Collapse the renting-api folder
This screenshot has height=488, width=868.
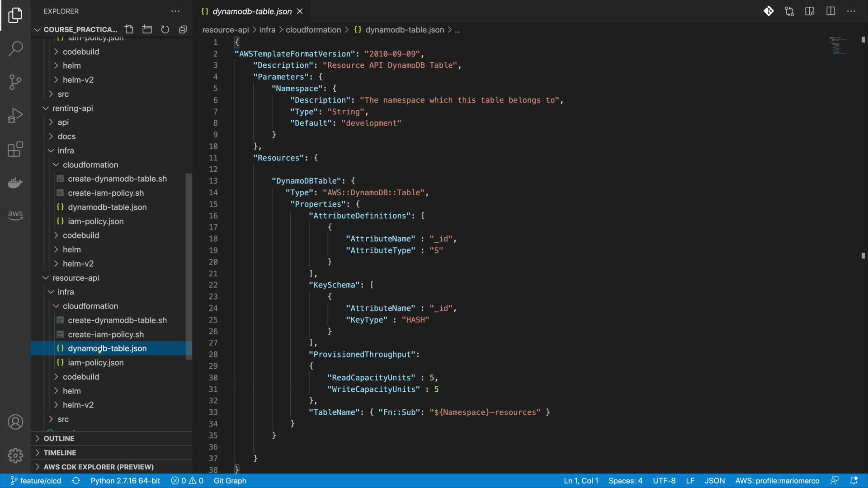72,108
